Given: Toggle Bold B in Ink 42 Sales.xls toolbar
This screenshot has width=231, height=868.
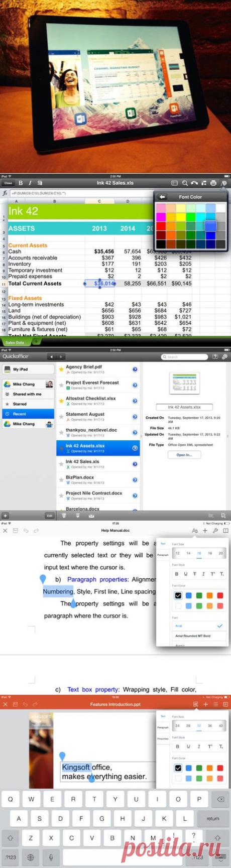Looking at the screenshot, I should tap(21, 183).
